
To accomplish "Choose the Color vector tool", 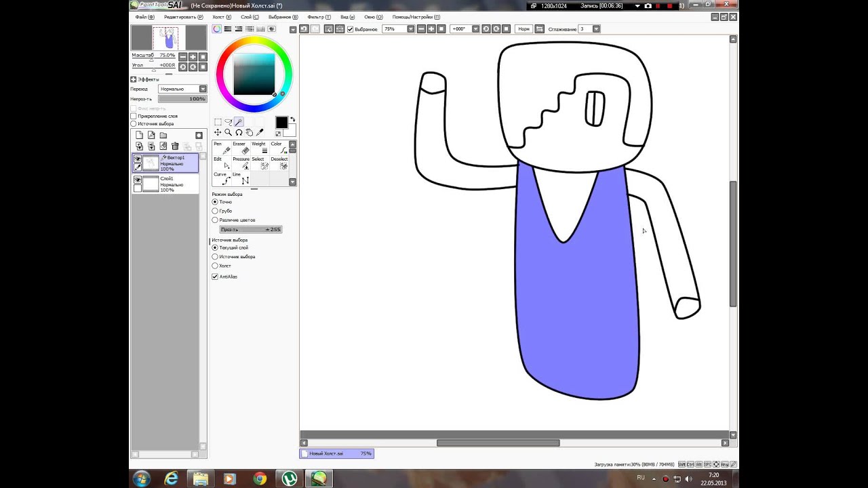I will [x=279, y=148].
